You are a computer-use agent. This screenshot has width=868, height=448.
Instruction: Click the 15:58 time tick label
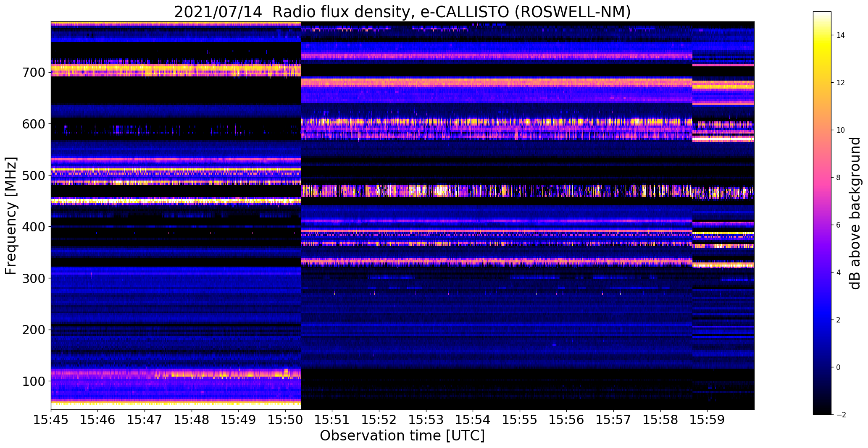[661, 420]
